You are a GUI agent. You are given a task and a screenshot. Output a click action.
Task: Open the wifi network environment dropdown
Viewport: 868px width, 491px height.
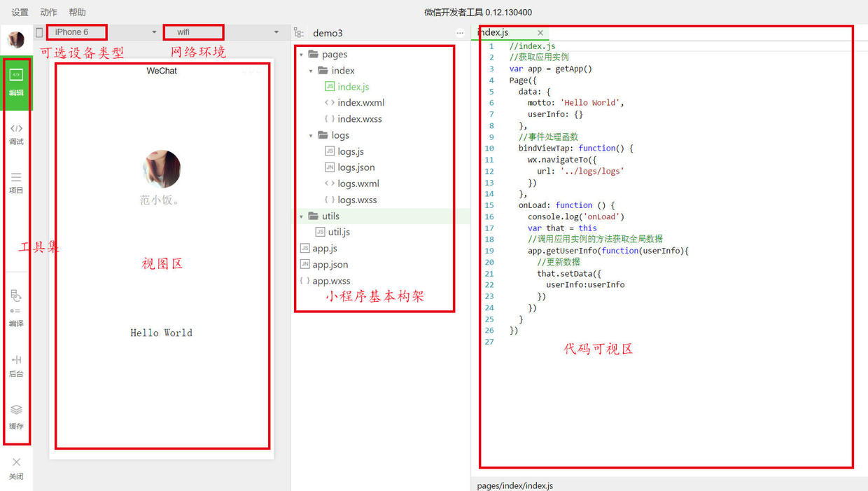tap(223, 32)
